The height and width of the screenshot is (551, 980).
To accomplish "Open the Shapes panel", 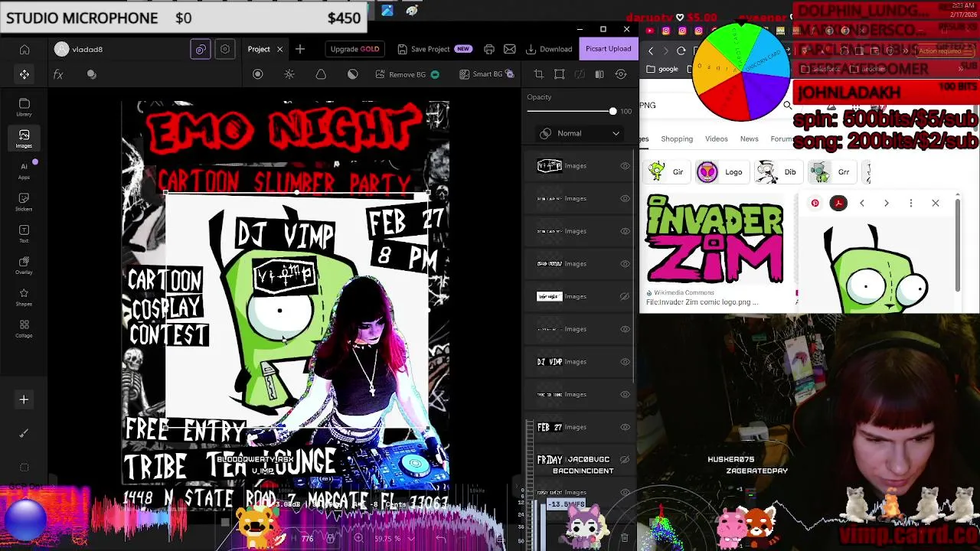I will (24, 297).
